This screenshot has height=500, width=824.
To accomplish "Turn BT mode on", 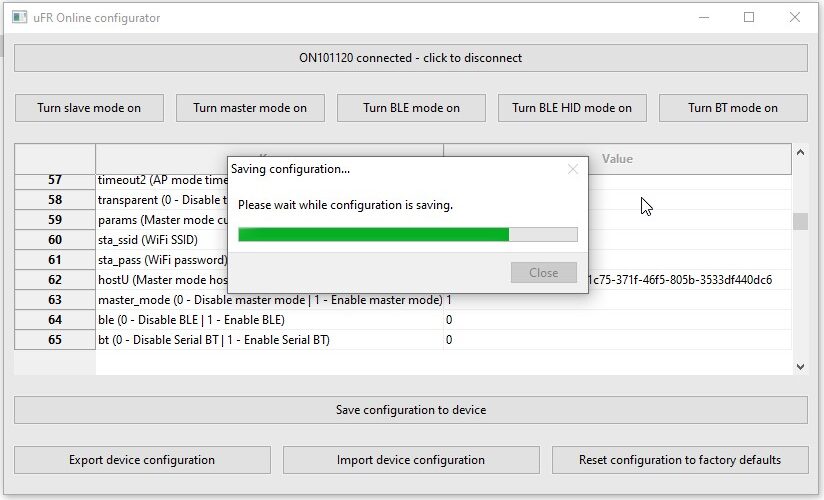I will pos(733,108).
